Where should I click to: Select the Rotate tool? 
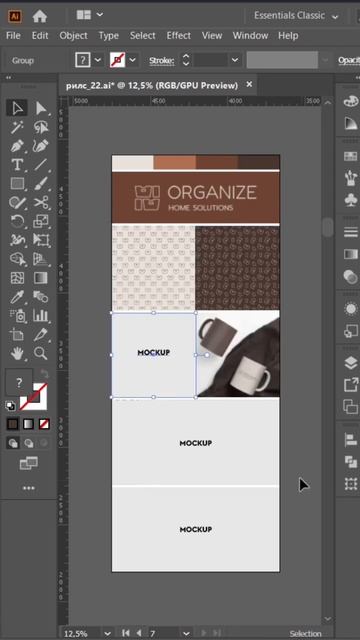tap(17, 221)
